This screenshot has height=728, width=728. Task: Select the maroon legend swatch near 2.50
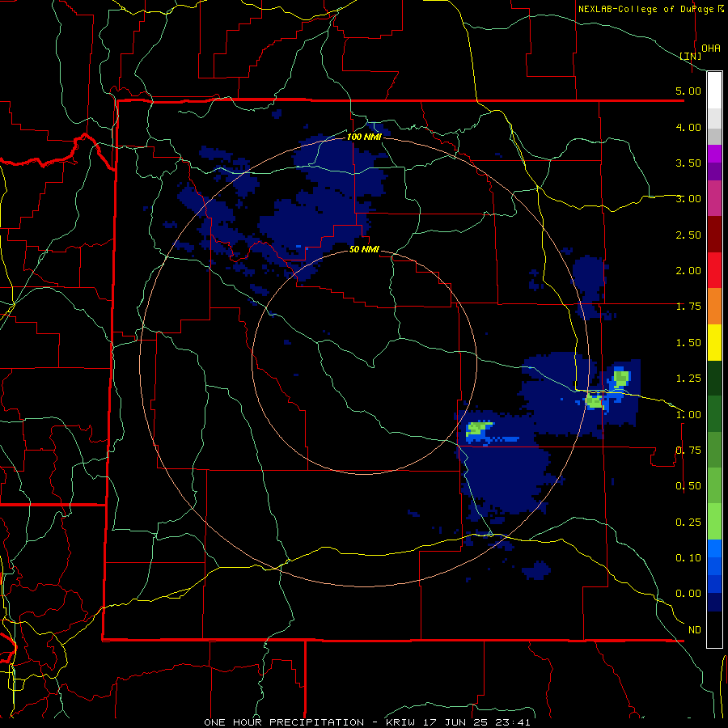714,235
